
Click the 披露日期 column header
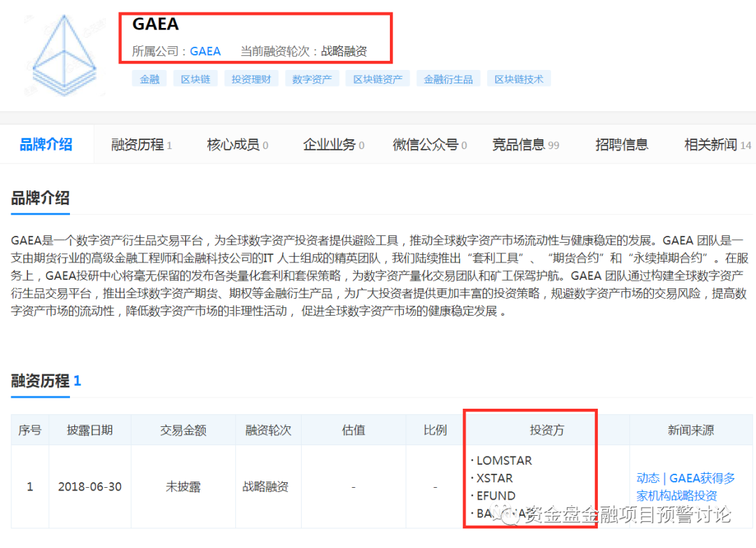coord(90,430)
